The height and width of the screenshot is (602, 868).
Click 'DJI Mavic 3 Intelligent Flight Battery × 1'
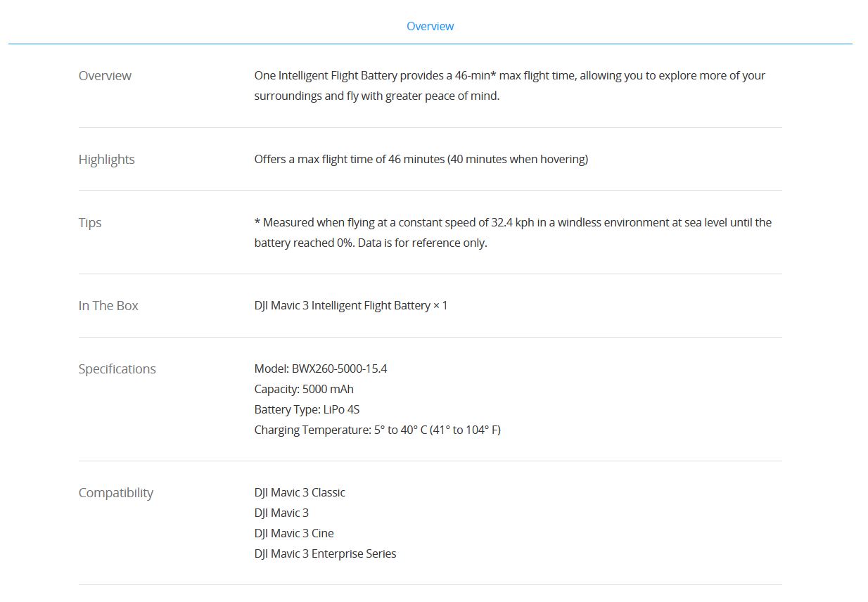(x=351, y=305)
